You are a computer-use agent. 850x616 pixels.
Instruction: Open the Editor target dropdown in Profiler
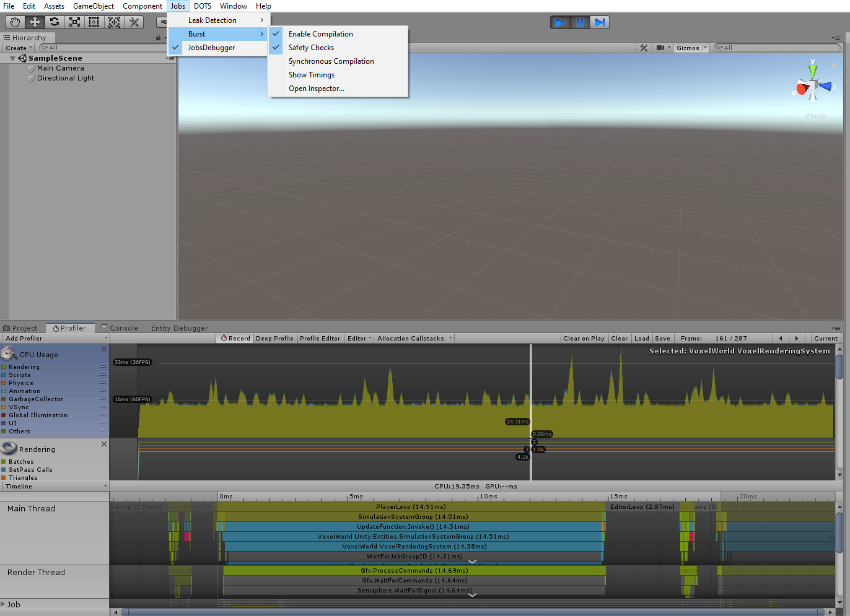tap(359, 339)
